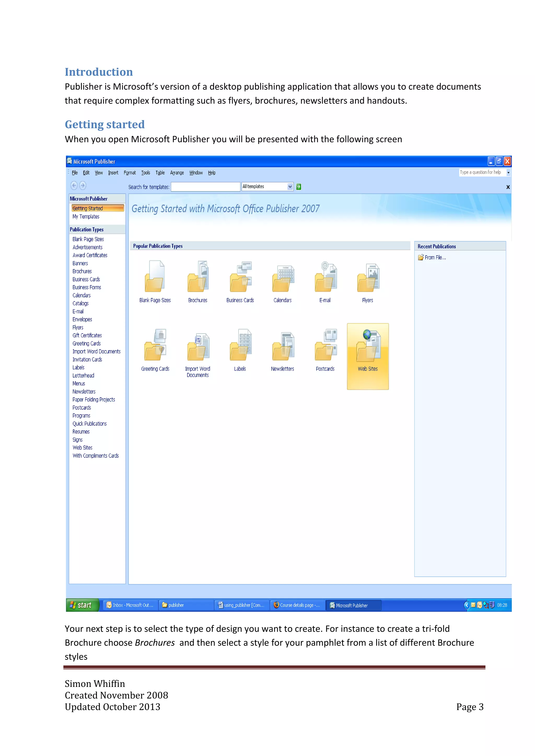Close the Getting Started pane with X
This screenshot has height=756, width=535.
[508, 187]
